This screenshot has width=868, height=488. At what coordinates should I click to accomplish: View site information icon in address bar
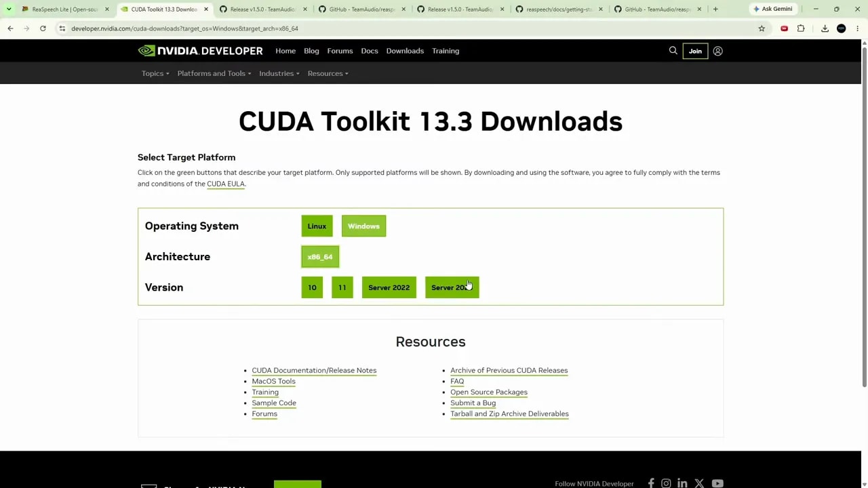(x=62, y=28)
